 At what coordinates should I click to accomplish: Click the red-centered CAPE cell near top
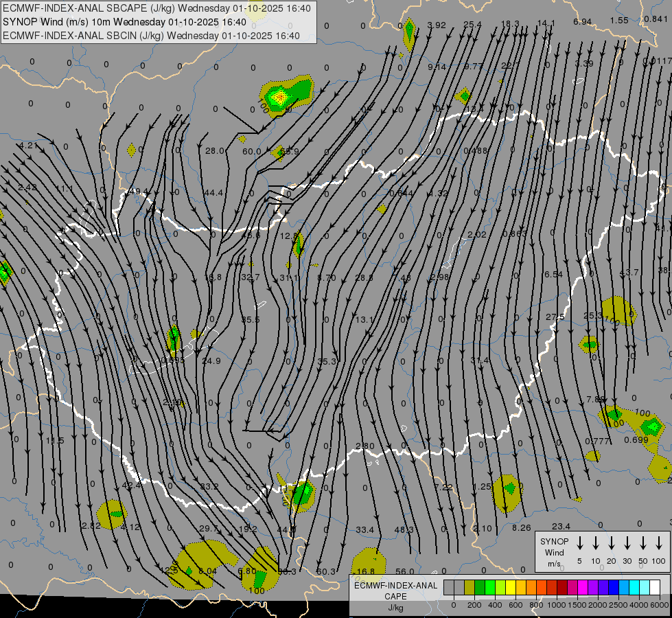[x=279, y=98]
